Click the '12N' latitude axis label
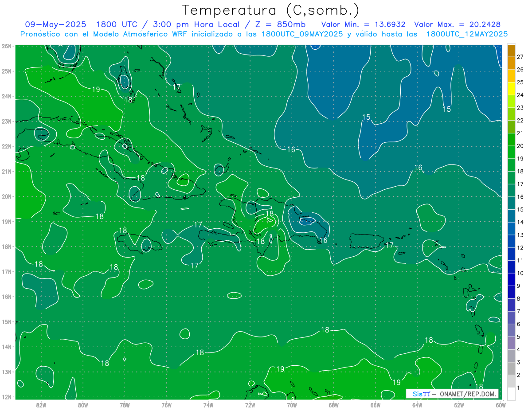 6,397
